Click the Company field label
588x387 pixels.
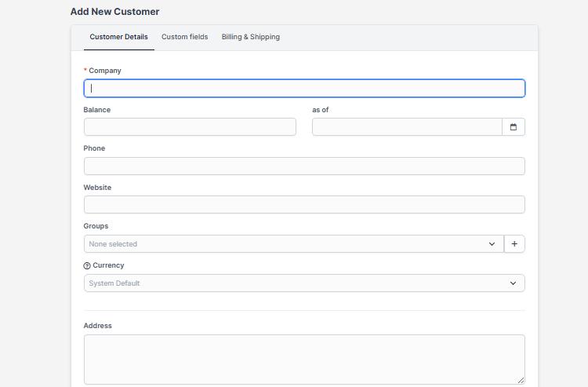point(104,71)
